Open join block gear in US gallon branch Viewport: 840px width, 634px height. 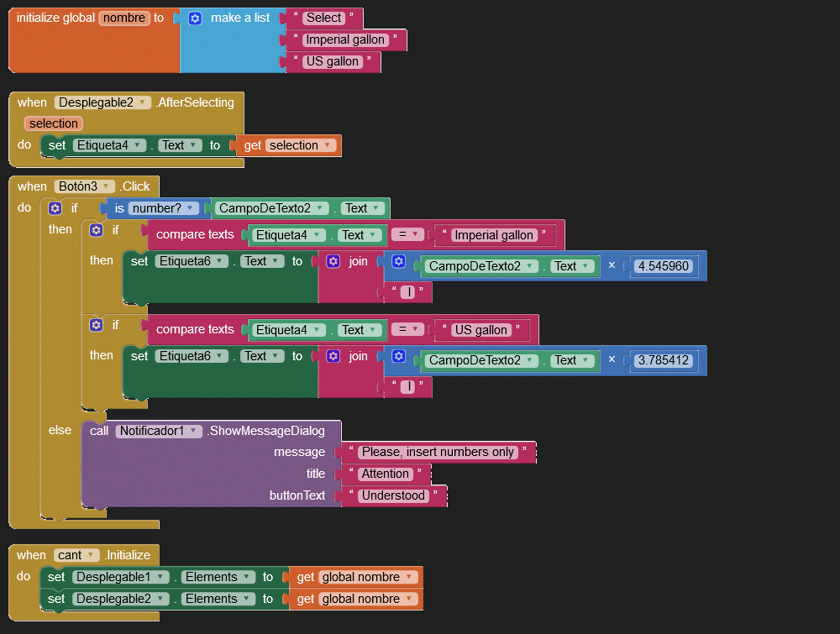point(333,357)
